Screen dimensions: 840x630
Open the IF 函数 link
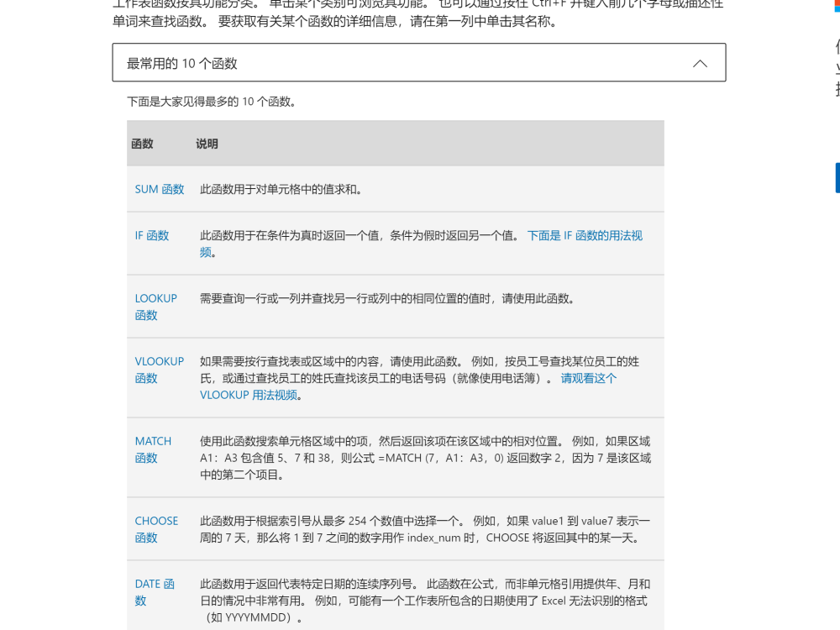tap(151, 235)
